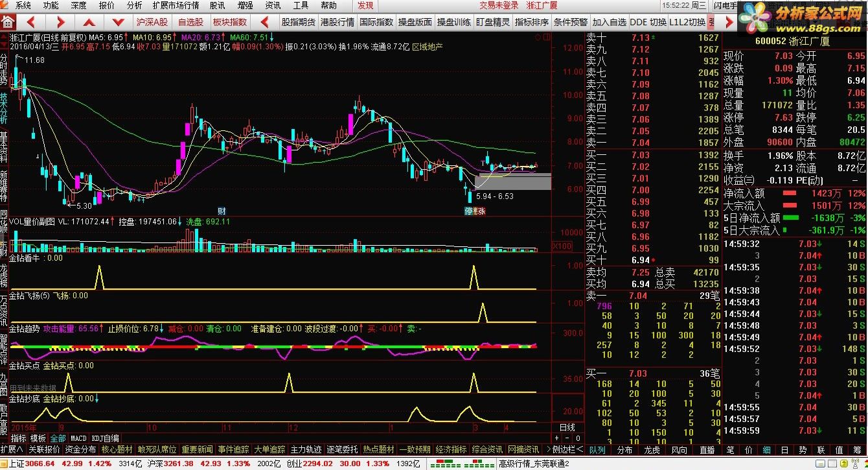Open the 主力轨迹 bottom tab

coord(306,449)
